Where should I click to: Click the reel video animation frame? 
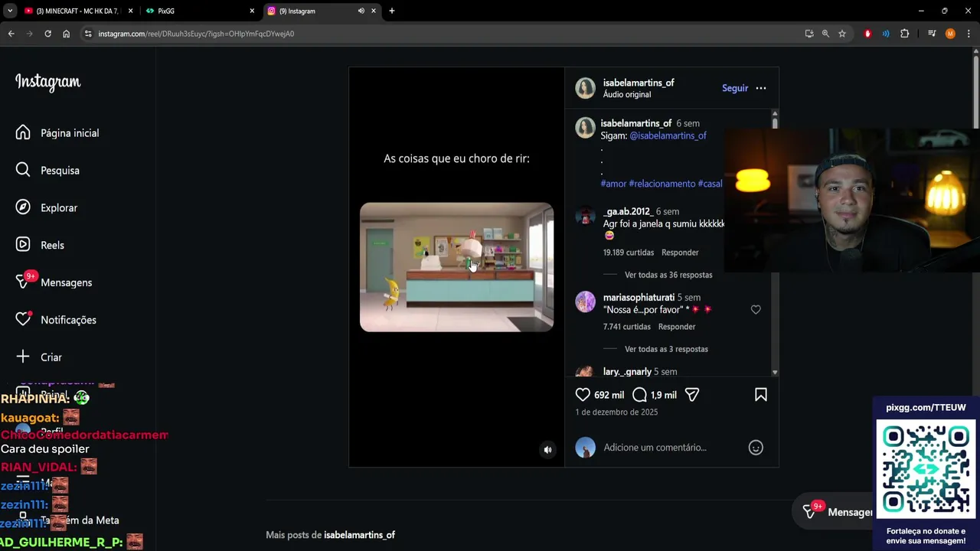pyautogui.click(x=456, y=267)
